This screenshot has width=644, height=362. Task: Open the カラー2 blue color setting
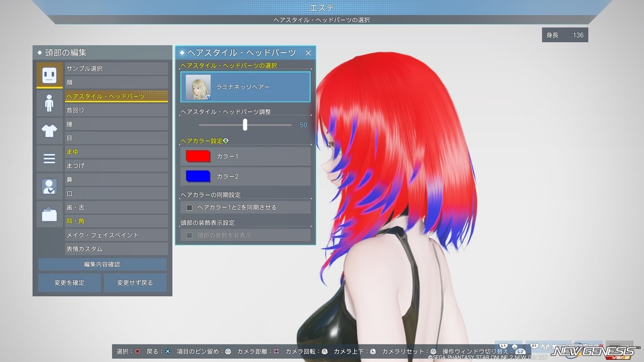(x=245, y=176)
